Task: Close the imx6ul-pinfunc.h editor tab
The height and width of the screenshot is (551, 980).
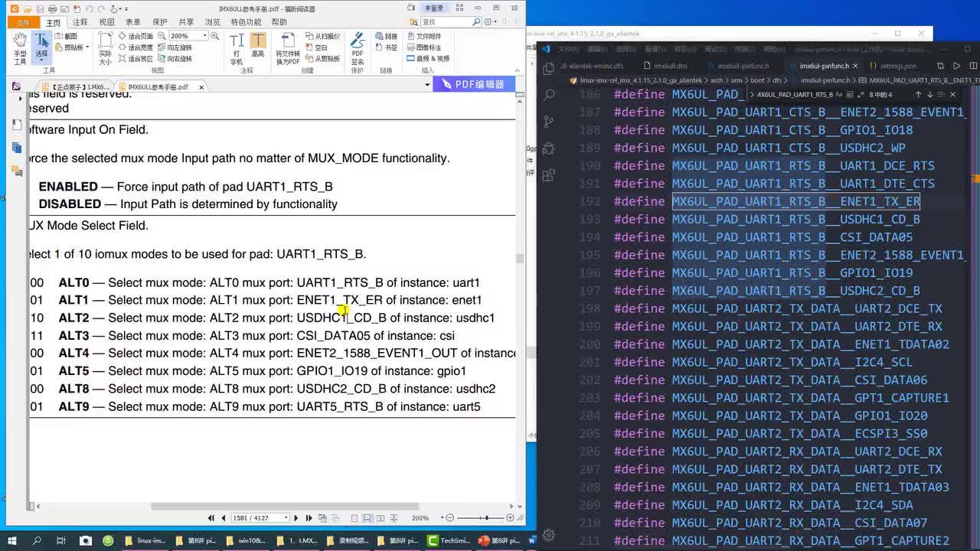Action: pos(855,66)
